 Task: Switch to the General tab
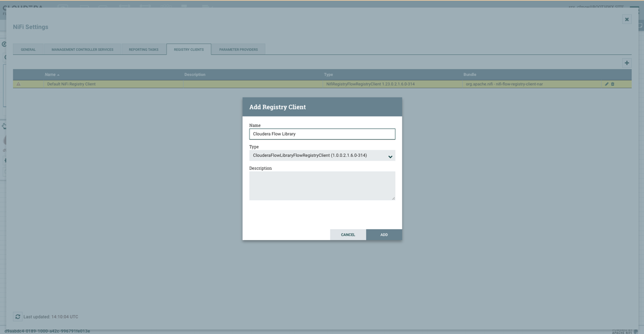point(28,49)
